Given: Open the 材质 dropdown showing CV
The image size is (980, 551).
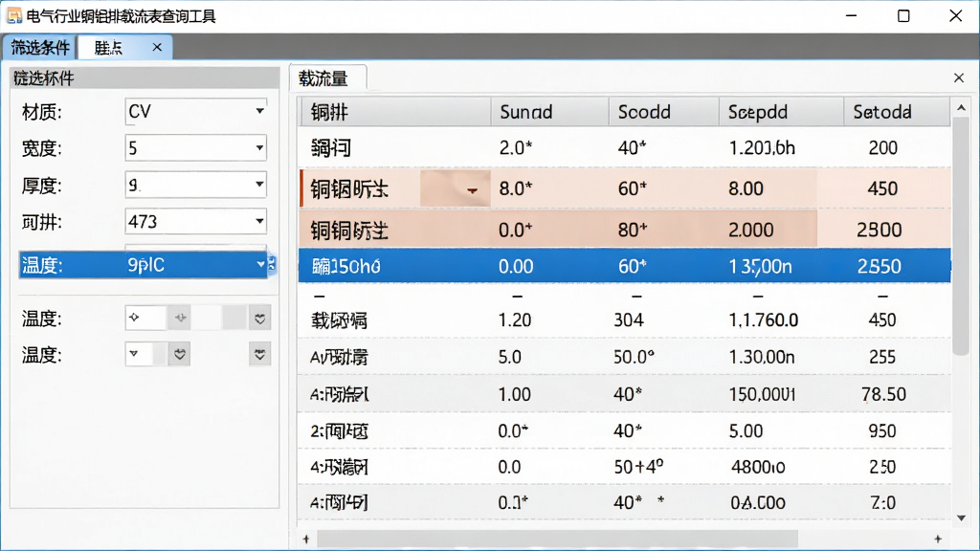Looking at the screenshot, I should [195, 112].
